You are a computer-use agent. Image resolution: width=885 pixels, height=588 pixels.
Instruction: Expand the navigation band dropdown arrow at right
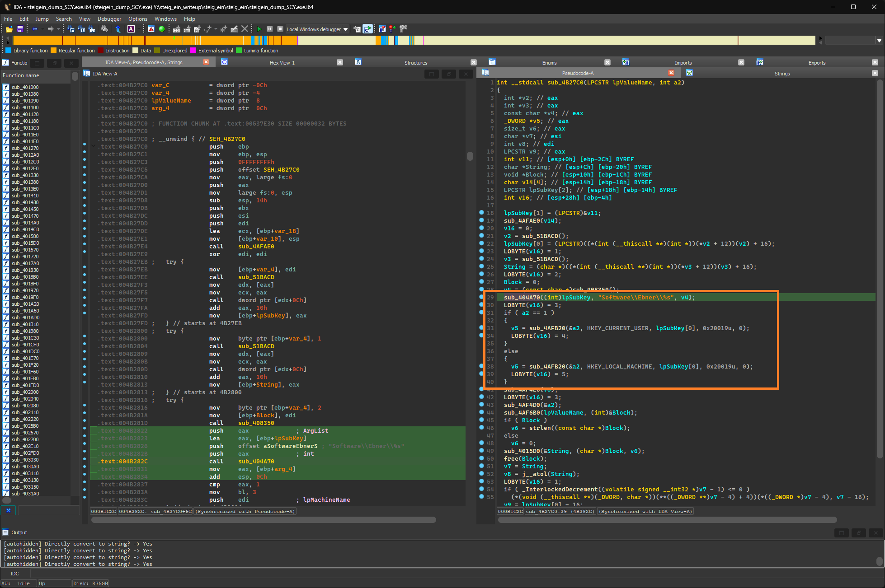tap(879, 41)
